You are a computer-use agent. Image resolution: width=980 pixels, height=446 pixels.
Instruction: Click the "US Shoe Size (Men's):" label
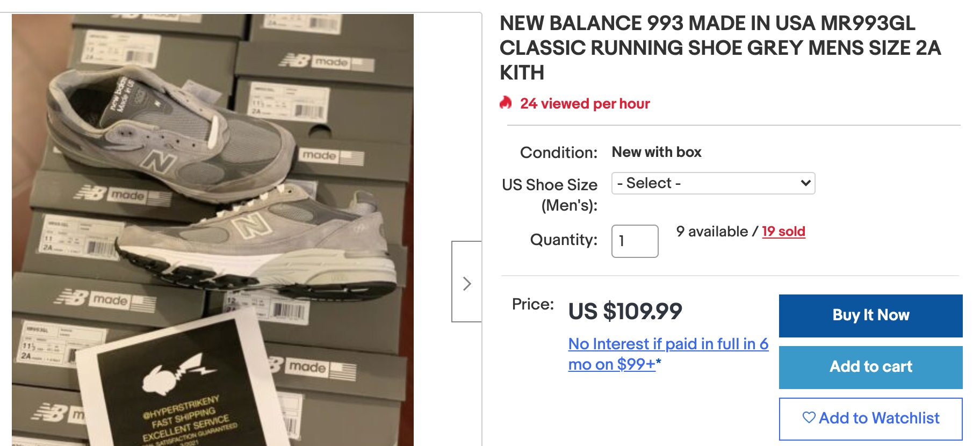point(550,195)
